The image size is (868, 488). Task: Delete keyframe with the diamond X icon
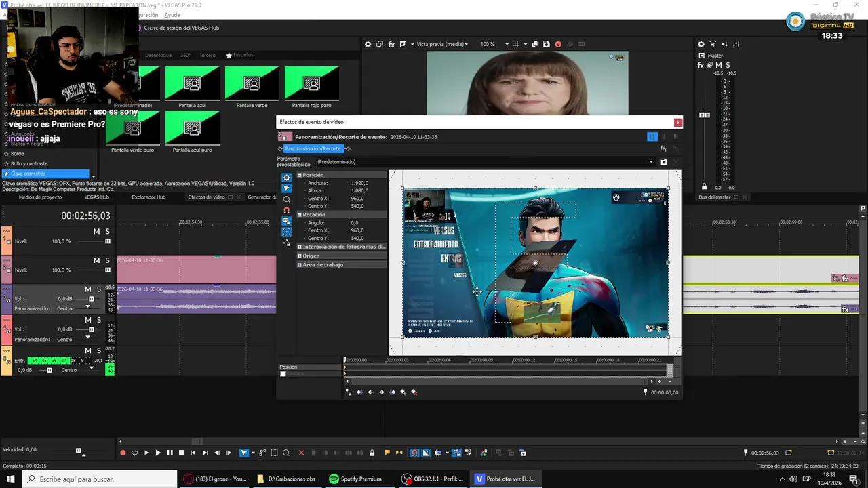[414, 392]
